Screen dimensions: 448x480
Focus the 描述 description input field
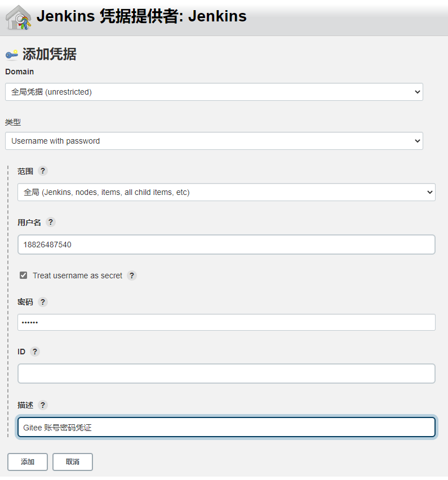(226, 427)
